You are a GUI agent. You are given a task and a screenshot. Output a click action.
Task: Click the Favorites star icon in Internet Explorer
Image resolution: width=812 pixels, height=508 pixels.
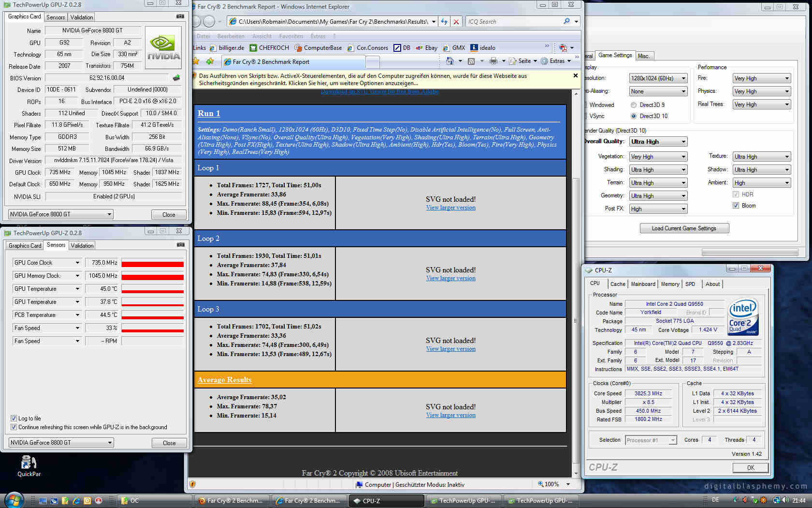coord(196,61)
